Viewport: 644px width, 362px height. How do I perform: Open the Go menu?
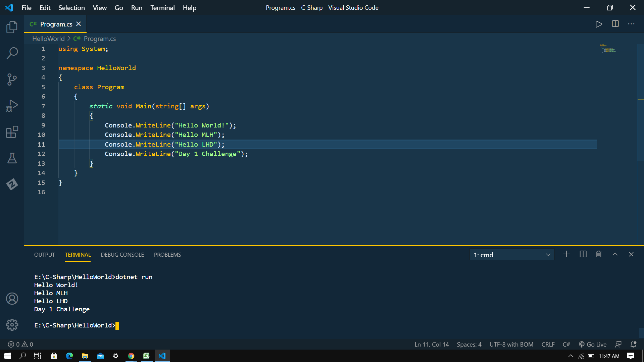(119, 7)
